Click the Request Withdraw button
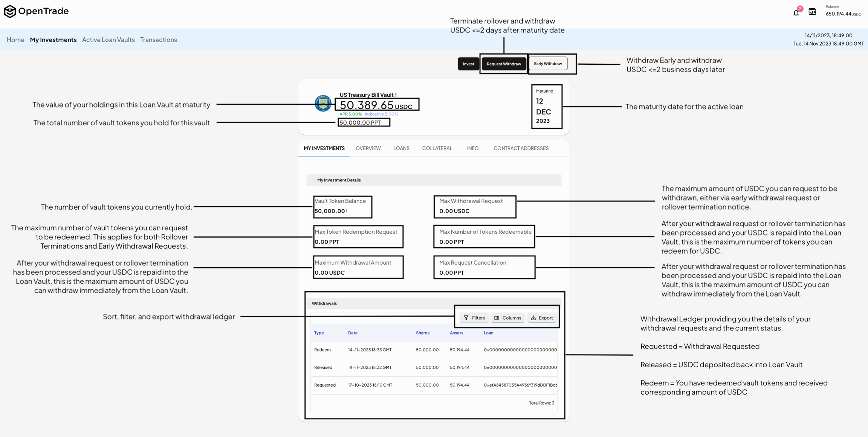The width and height of the screenshot is (868, 437). point(504,64)
